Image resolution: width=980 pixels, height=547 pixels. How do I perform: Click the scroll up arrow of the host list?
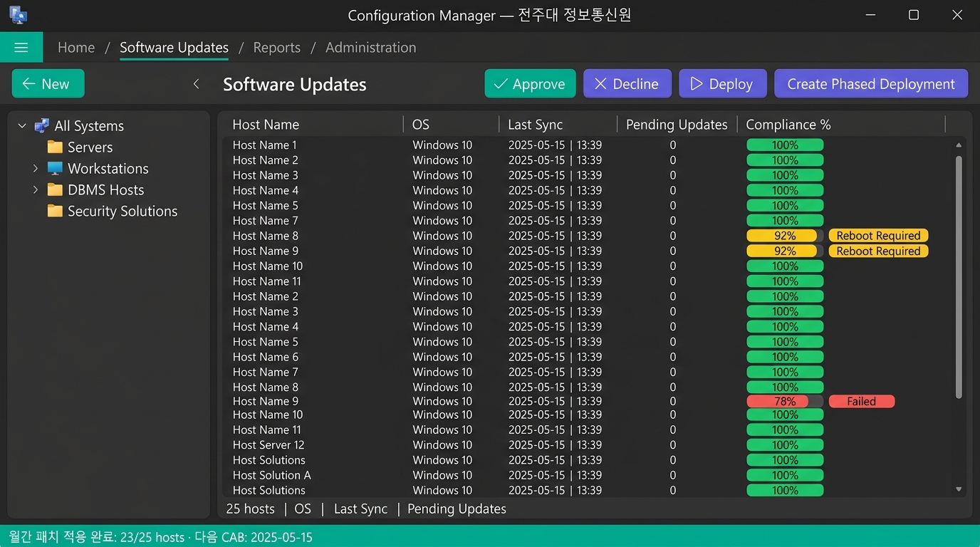[959, 145]
